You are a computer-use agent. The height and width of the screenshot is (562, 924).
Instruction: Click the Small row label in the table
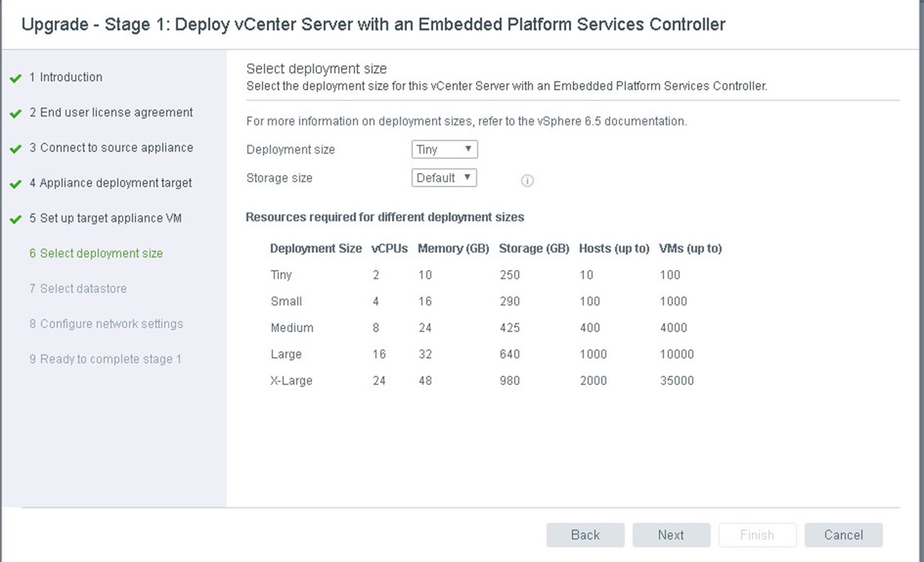click(x=286, y=301)
